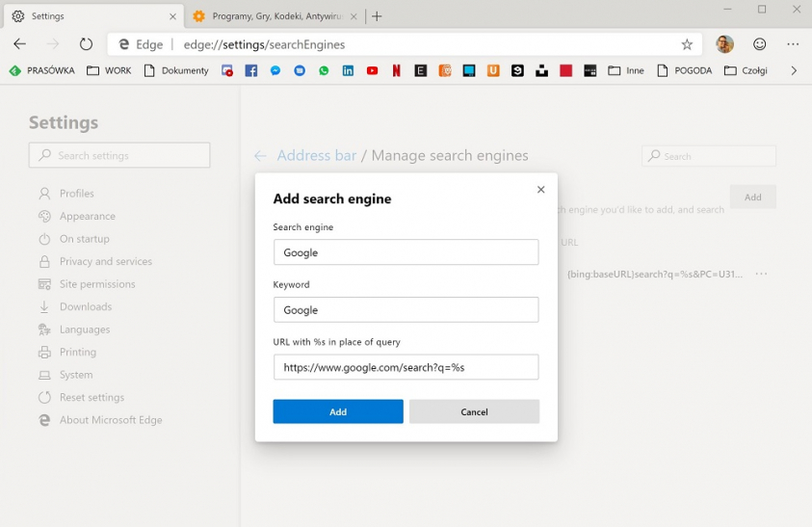
Task: Open Edge settings and more menu
Action: [793, 44]
